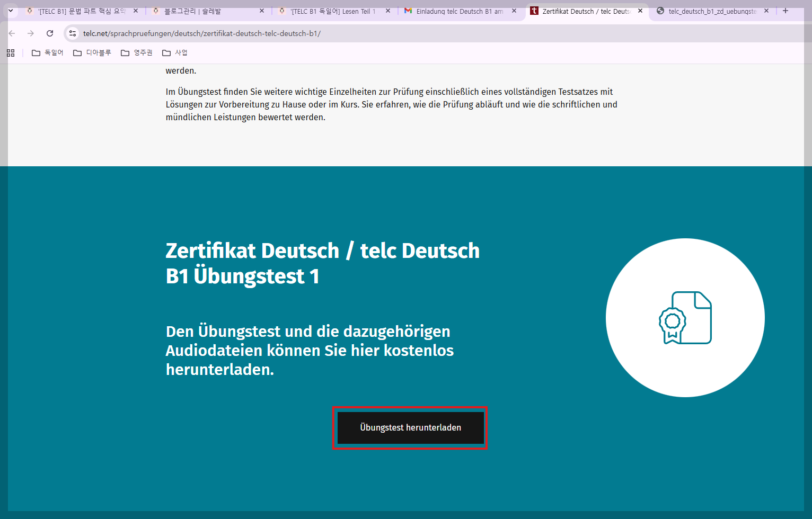
Task: Click the paragraph starting Im Übungstest finden Sie
Action: pyautogui.click(x=392, y=104)
